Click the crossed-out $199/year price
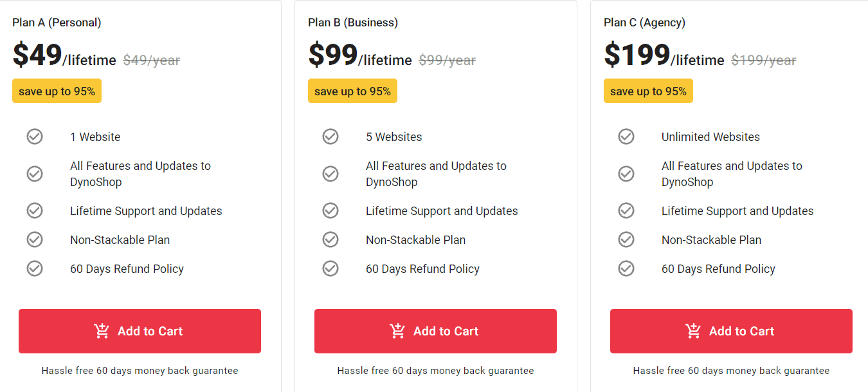This screenshot has height=392, width=868. (x=763, y=59)
